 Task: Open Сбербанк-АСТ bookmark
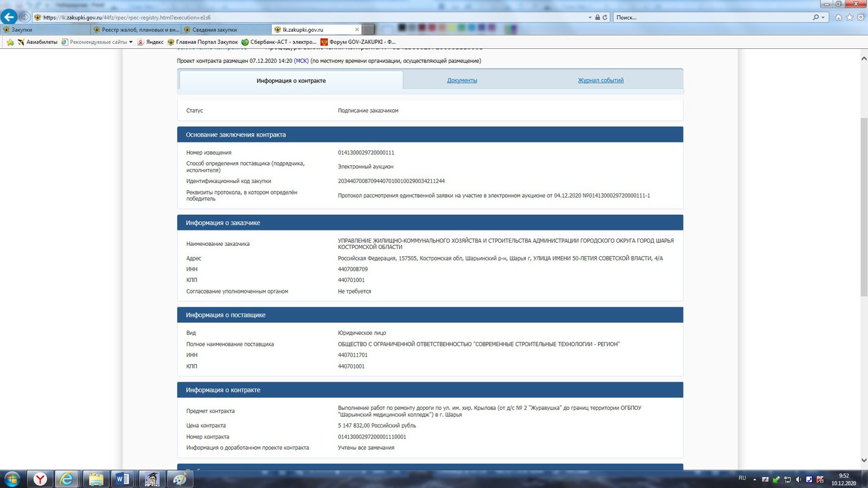[x=279, y=42]
